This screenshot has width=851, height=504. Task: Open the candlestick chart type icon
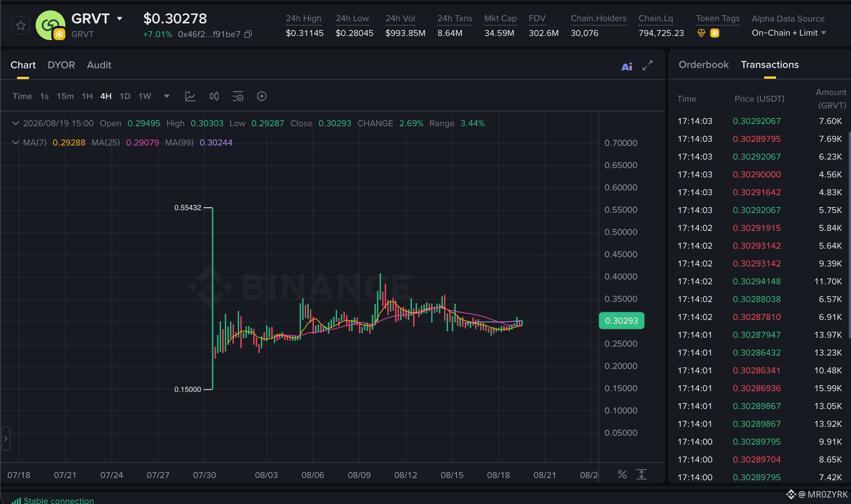(214, 96)
